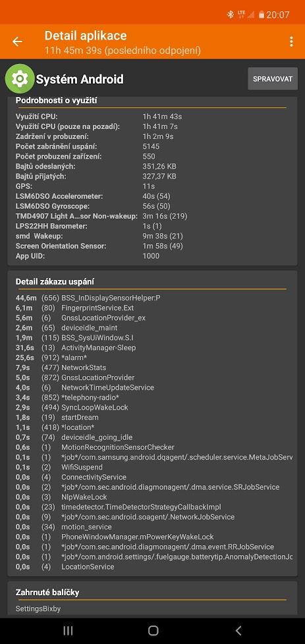305x644 pixels.
Task: Tap the green Systém Android gear icon
Action: pos(19,78)
